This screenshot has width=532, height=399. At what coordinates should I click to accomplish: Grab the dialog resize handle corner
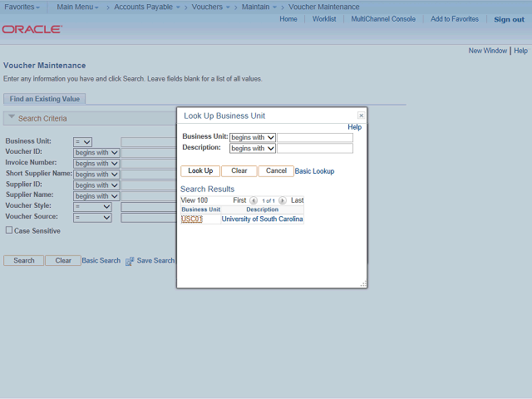[x=363, y=284]
